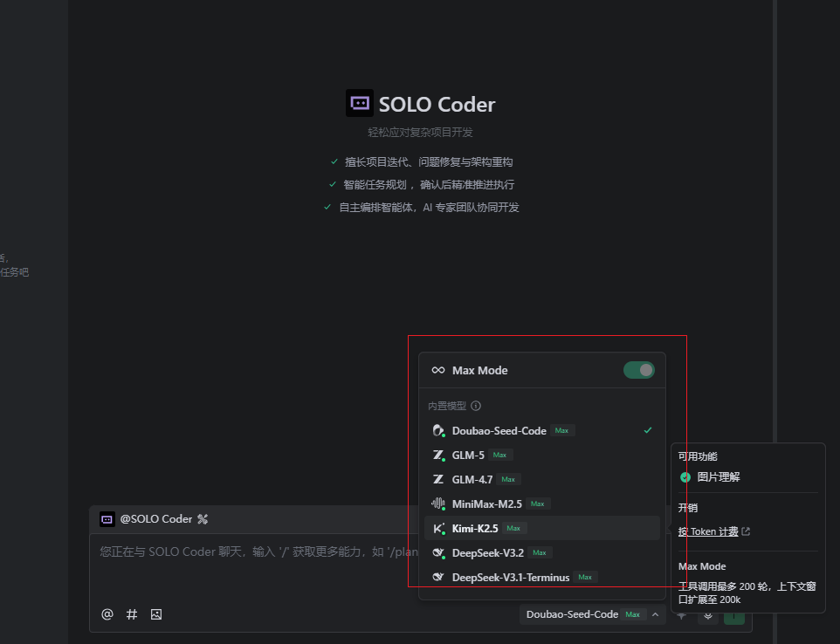The width and height of the screenshot is (840, 644).
Task: Click the 自主编排智能体 feature line
Action: (429, 207)
